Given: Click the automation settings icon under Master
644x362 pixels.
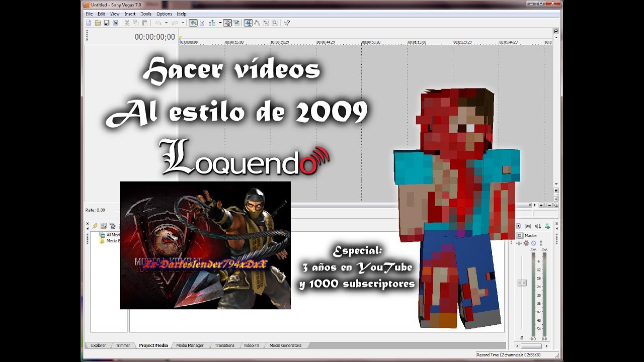Looking at the screenshot, I should point(519,243).
